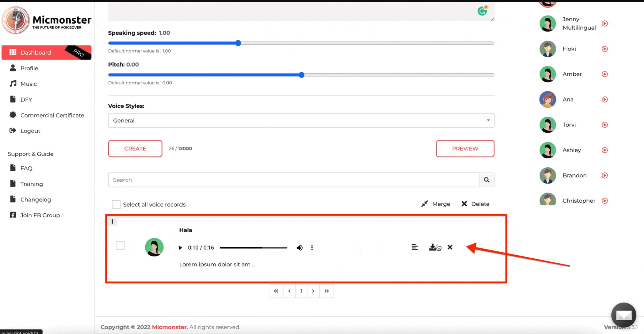Focus the Search input field
The width and height of the screenshot is (644, 334).
tap(294, 180)
